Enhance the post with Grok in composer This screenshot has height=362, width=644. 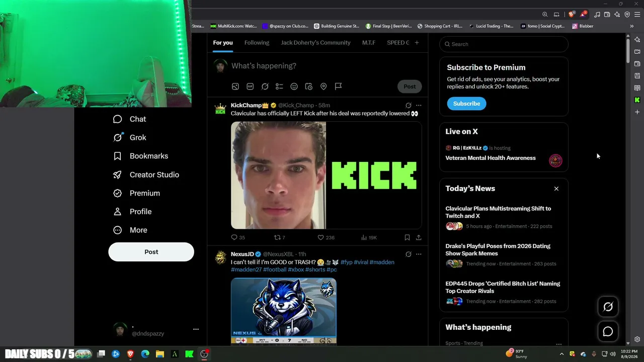[265, 86]
